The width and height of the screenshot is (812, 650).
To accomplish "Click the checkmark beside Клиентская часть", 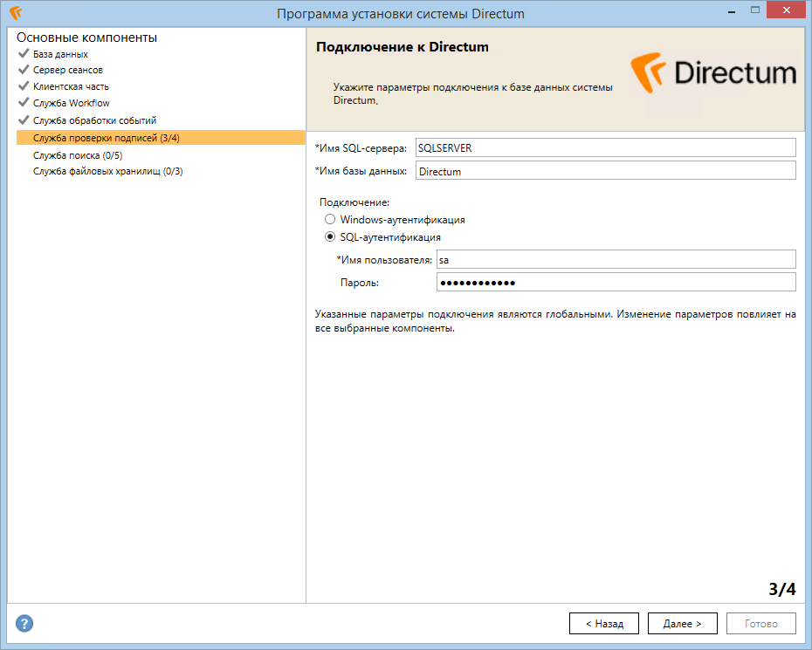I will (24, 86).
